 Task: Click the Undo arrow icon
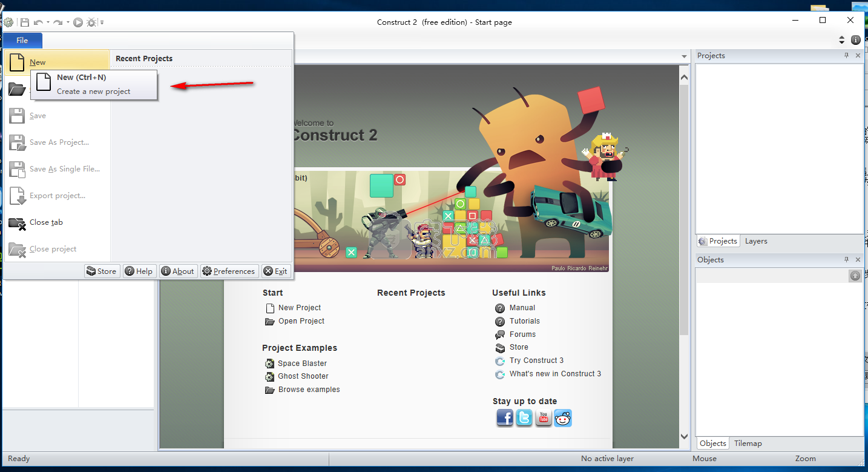(x=38, y=22)
